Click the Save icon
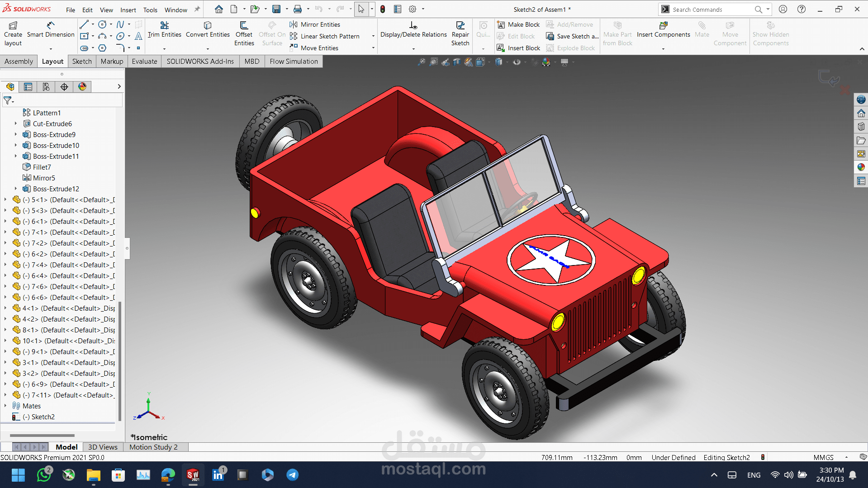Viewport: 868px width, 488px height. [x=276, y=9]
